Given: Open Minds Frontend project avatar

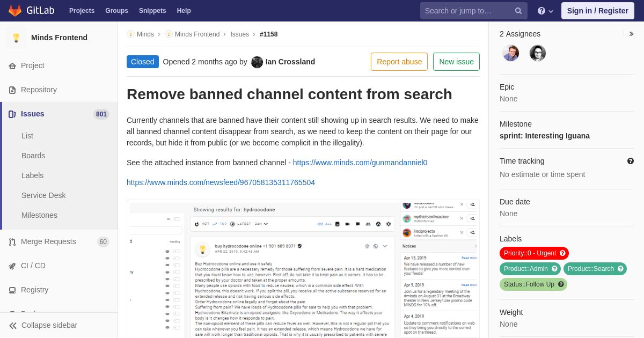Looking at the screenshot, I should 16,38.
